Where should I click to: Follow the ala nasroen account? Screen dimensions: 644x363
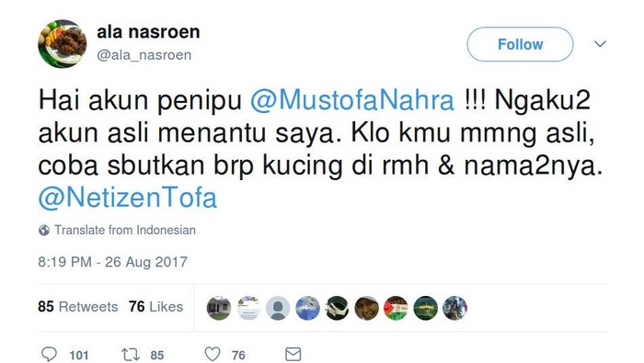click(520, 44)
